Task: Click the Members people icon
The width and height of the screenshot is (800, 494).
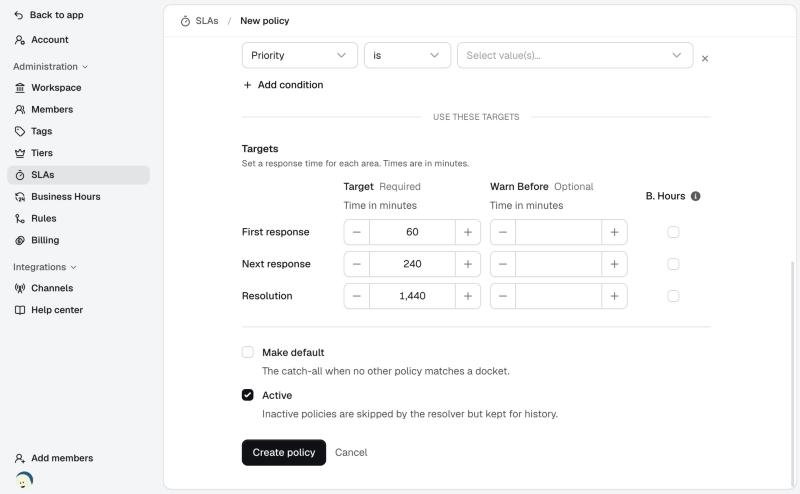Action: pyautogui.click(x=20, y=110)
